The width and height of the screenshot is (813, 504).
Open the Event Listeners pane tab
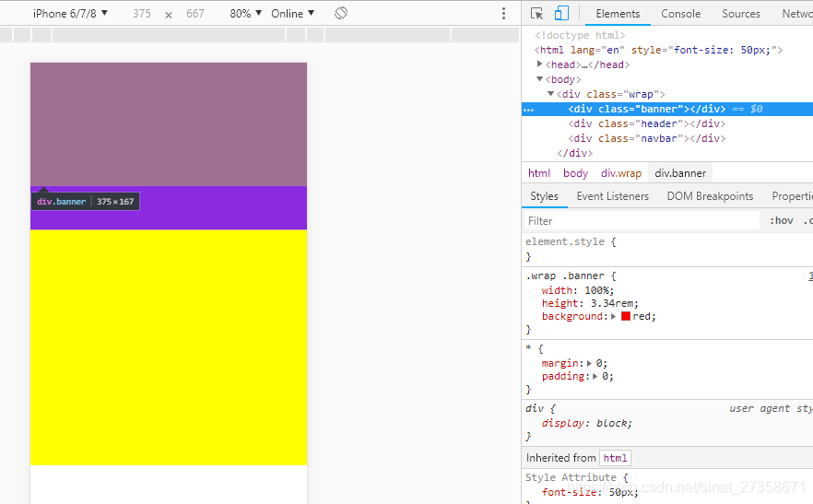click(x=612, y=196)
